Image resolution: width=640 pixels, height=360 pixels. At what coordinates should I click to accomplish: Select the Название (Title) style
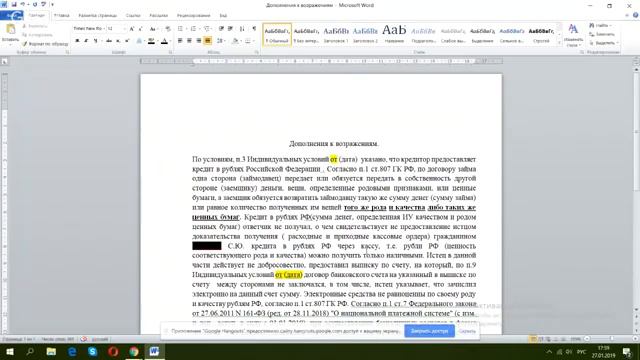pos(394,34)
